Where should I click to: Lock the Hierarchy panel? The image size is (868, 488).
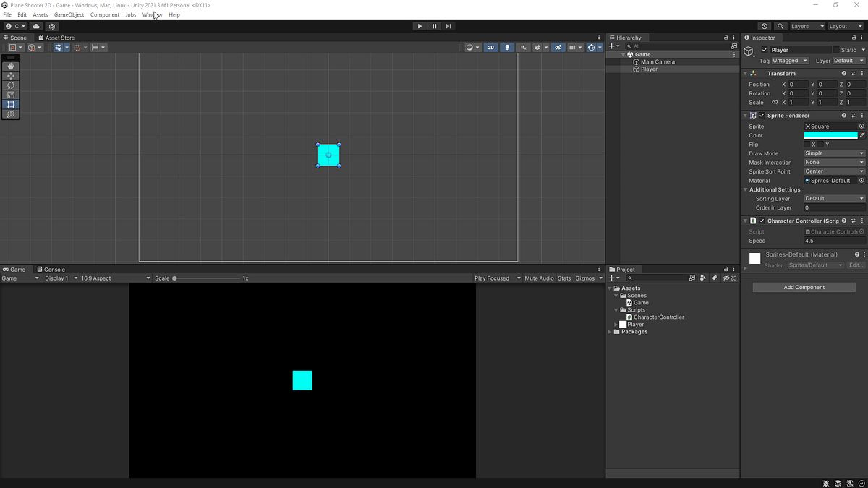(x=726, y=38)
